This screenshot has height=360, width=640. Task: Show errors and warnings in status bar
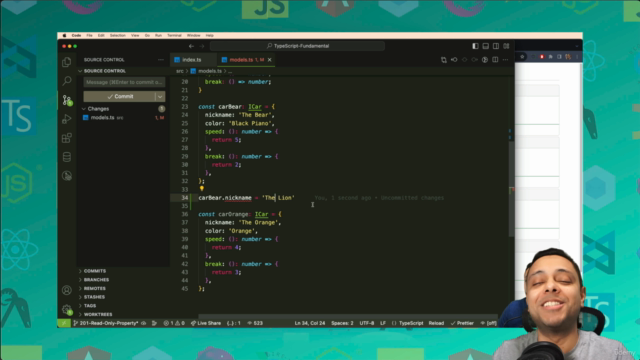(x=174, y=323)
